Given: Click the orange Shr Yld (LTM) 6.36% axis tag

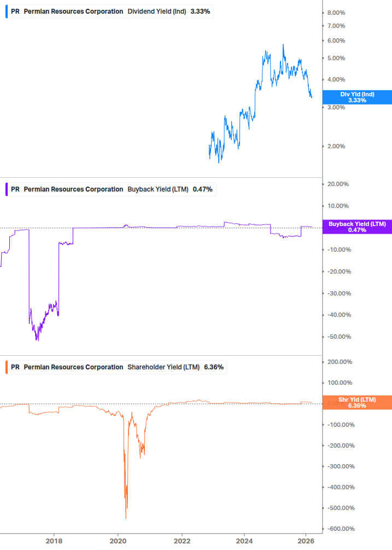Looking at the screenshot, I should click(x=357, y=403).
